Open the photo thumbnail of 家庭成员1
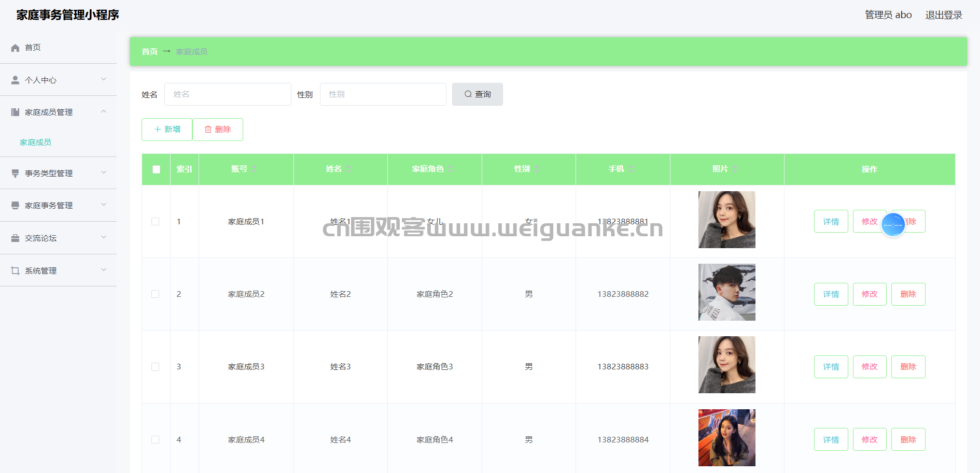Image resolution: width=980 pixels, height=473 pixels. [x=726, y=220]
